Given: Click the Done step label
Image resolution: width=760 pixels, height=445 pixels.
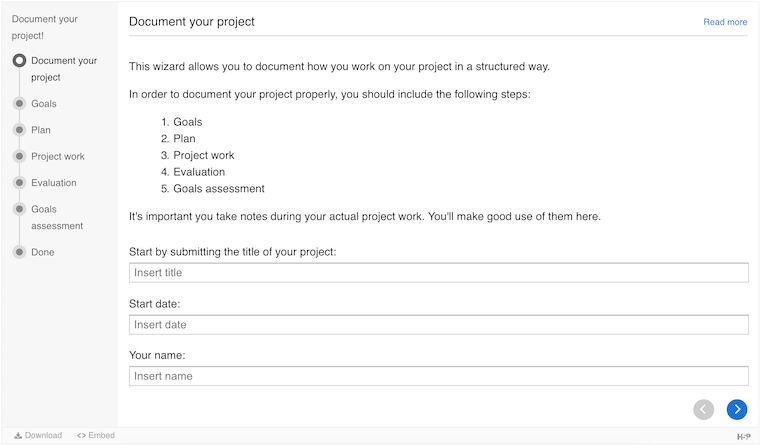Looking at the screenshot, I should click(x=43, y=252).
